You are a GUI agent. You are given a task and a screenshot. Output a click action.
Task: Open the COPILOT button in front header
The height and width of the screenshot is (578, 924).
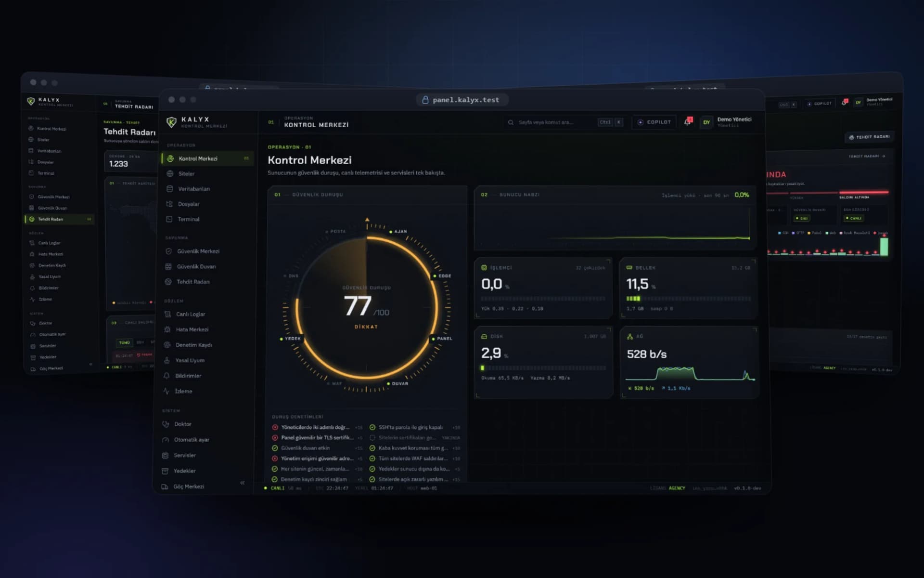(654, 122)
